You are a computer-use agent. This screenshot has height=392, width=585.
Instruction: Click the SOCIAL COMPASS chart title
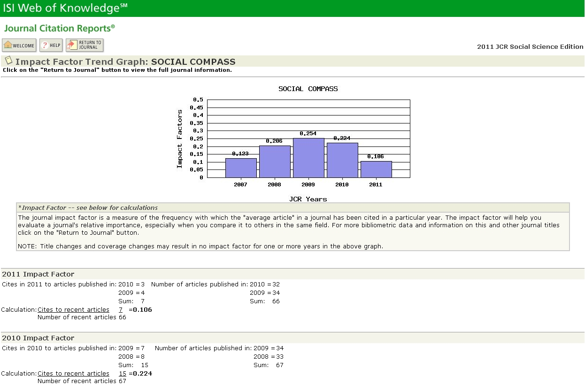coord(308,89)
